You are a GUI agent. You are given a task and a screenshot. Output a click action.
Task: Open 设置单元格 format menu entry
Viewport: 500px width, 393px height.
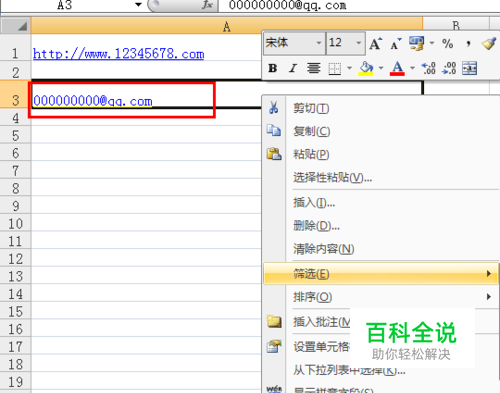pyautogui.click(x=321, y=347)
